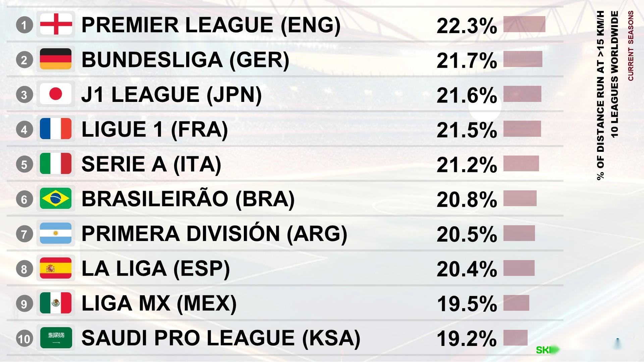
Task: Click the Saudi Arabia flag icon
Action: click(56, 338)
